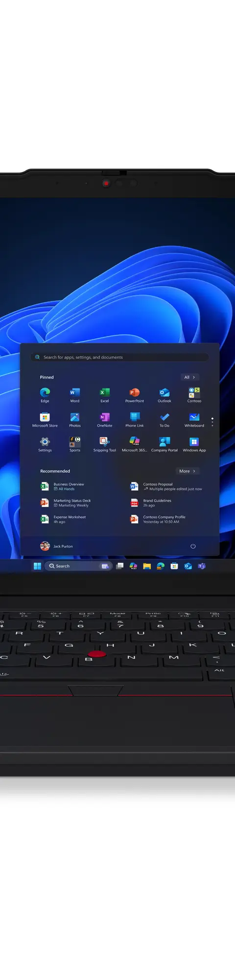Open File Explorer from the taskbar
The height and width of the screenshot is (980, 235).
pyautogui.click(x=147, y=566)
